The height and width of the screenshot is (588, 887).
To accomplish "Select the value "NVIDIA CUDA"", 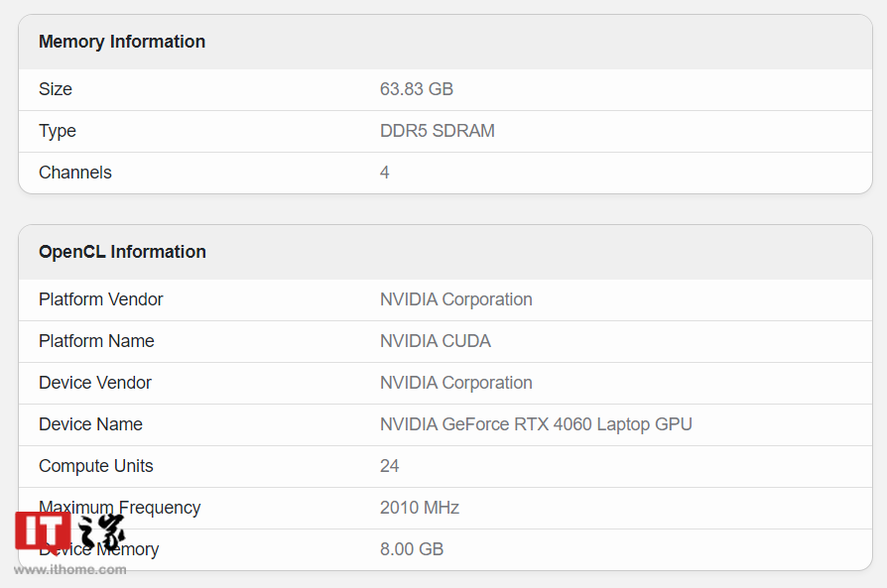I will tap(436, 341).
